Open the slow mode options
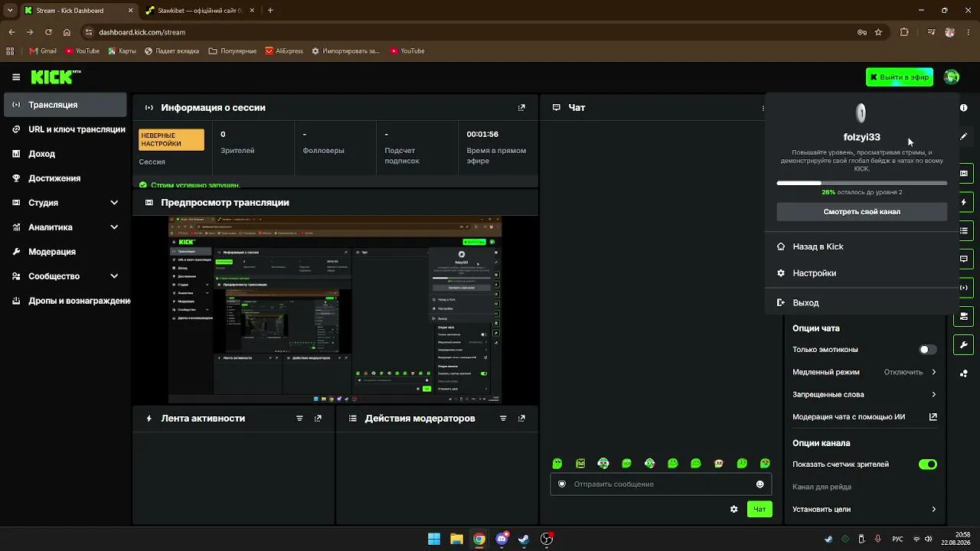This screenshot has height=551, width=980. tap(864, 372)
